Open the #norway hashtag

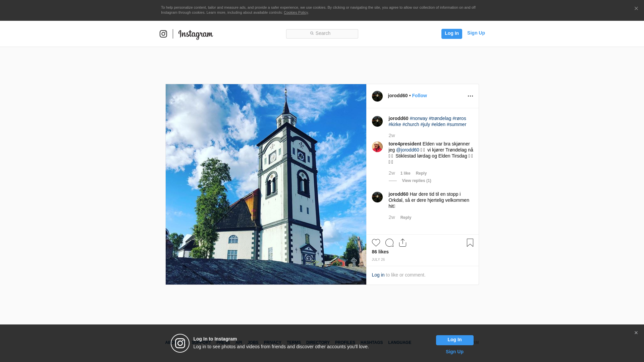click(418, 118)
